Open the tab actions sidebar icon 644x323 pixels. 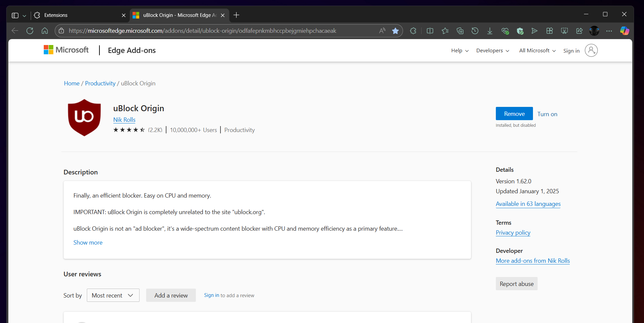[x=15, y=15]
